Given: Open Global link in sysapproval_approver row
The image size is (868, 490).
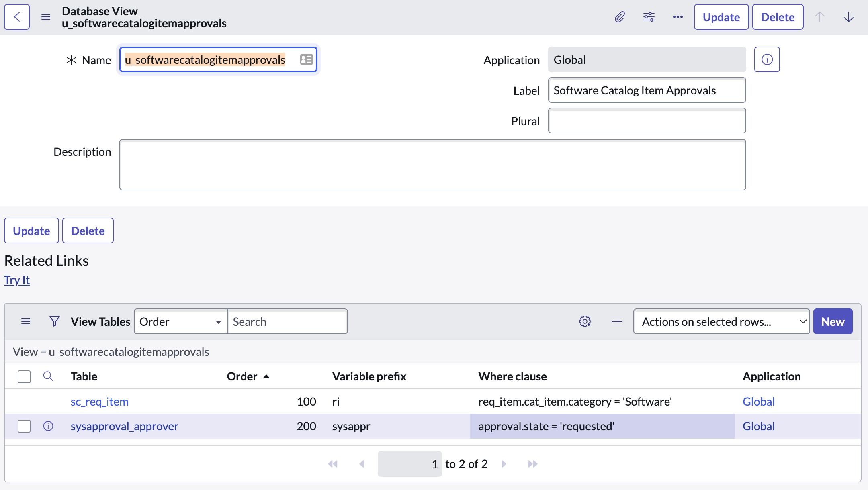Looking at the screenshot, I should (x=758, y=426).
